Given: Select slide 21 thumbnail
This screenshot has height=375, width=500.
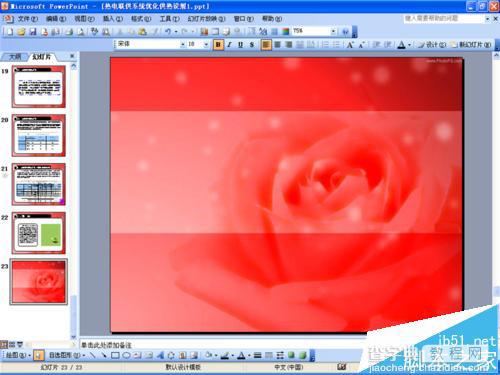Looking at the screenshot, I should point(39,184).
